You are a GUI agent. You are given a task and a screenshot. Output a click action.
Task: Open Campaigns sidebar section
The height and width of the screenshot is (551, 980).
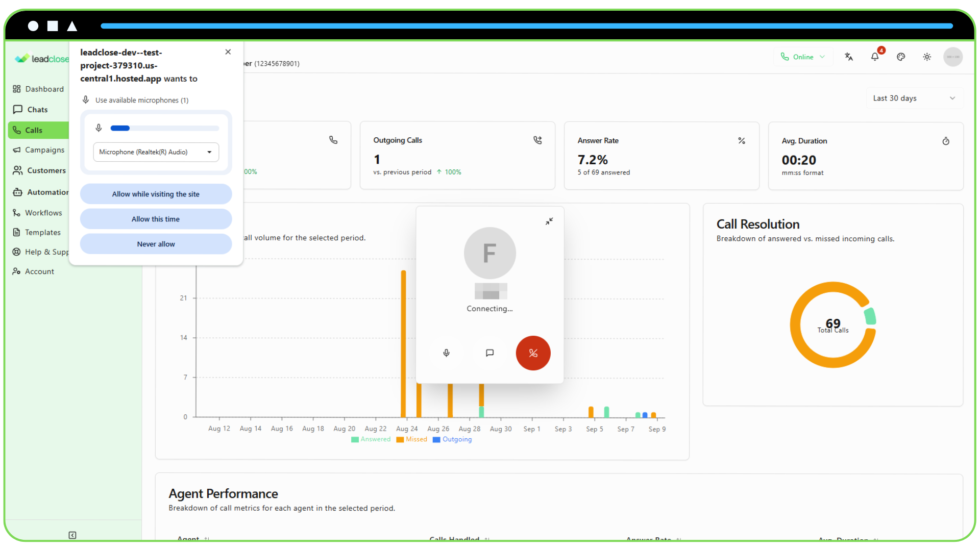(x=39, y=150)
